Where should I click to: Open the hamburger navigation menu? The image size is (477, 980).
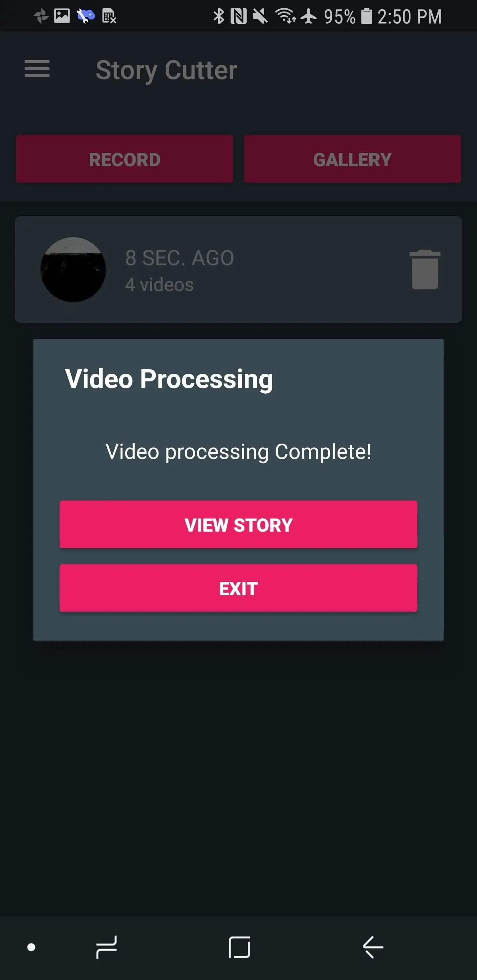click(x=37, y=69)
